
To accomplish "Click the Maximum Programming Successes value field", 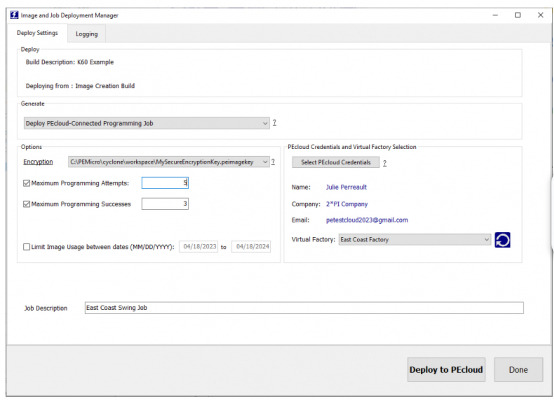I will (165, 204).
